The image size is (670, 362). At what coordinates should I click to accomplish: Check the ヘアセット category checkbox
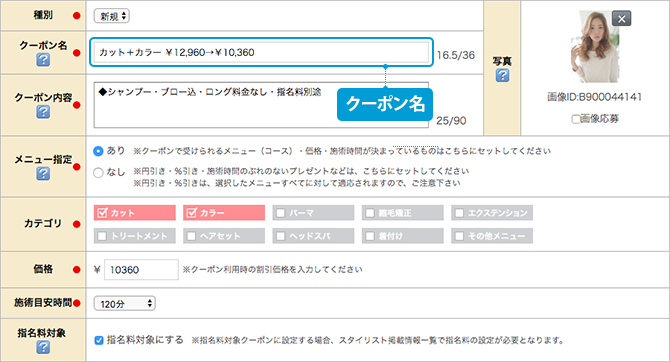pos(191,236)
